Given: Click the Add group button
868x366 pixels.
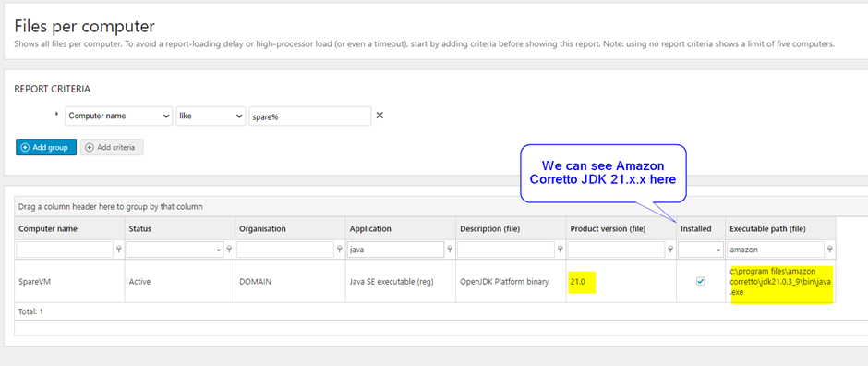Looking at the screenshot, I should click(46, 147).
